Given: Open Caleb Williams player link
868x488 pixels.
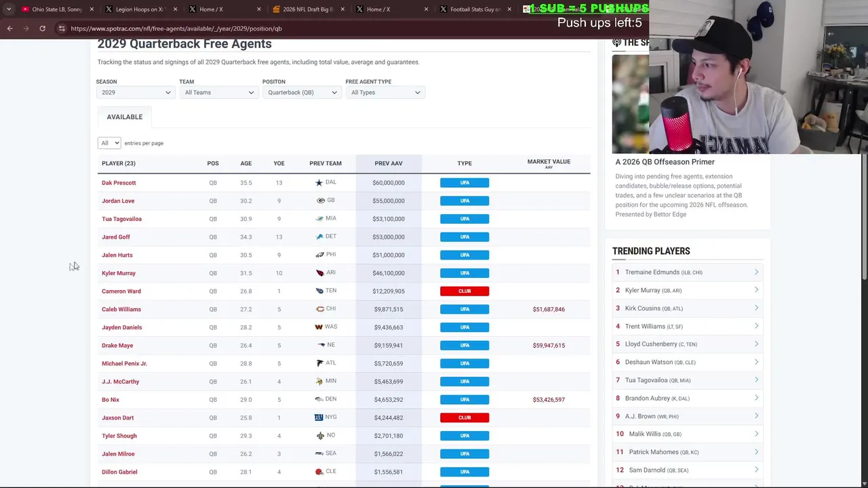Looking at the screenshot, I should pos(121,309).
